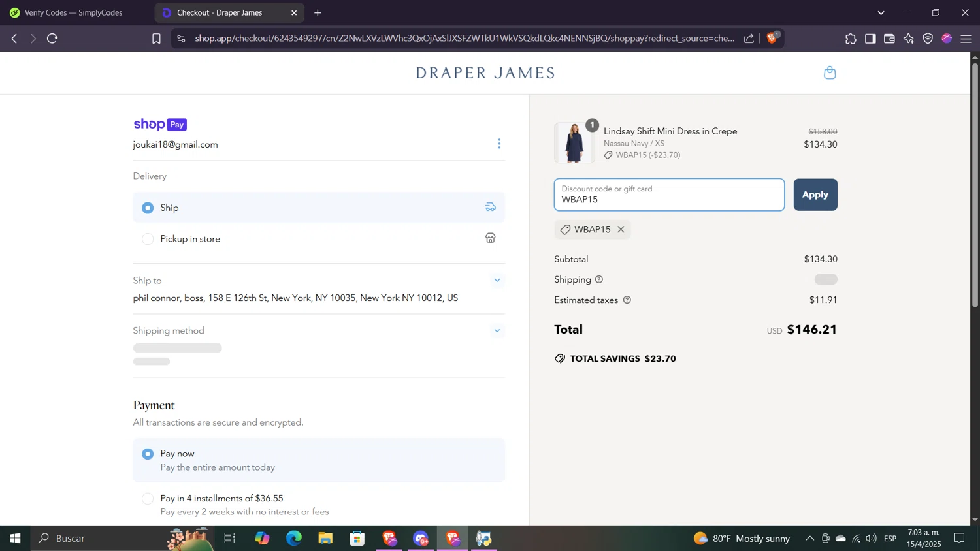Click the Lindsay Shift Mini Dress thumbnail
The image size is (980, 551).
tap(574, 142)
